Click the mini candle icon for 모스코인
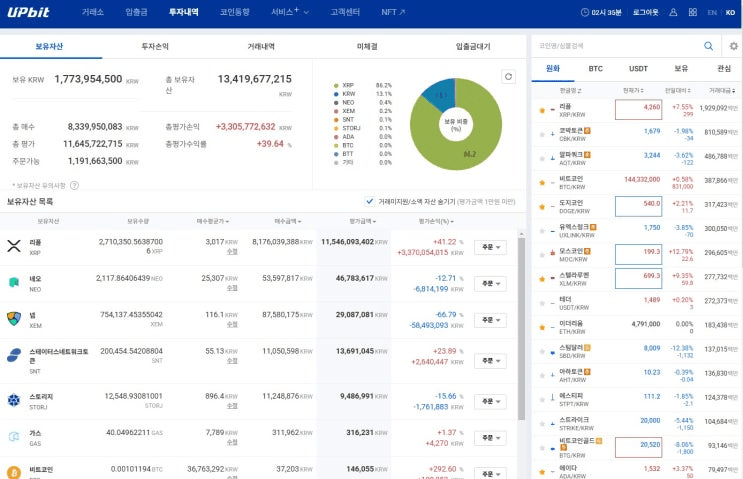Image resolution: width=743 pixels, height=479 pixels. (x=553, y=253)
